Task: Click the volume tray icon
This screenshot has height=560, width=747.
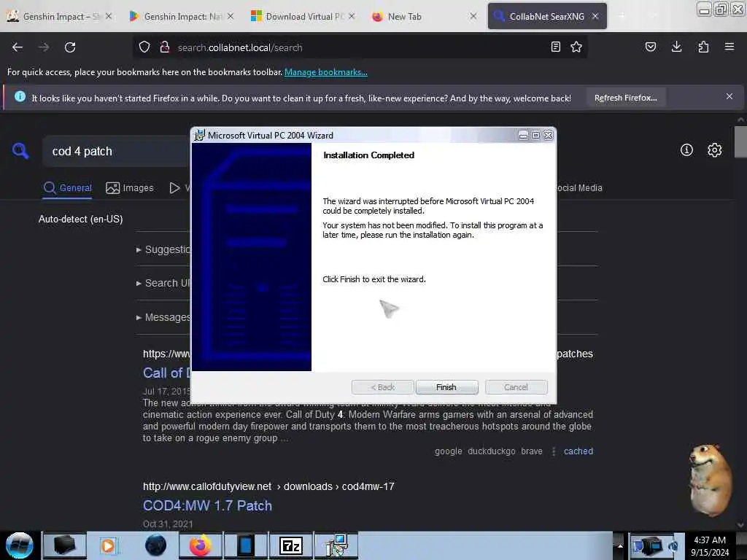Action: click(673, 546)
